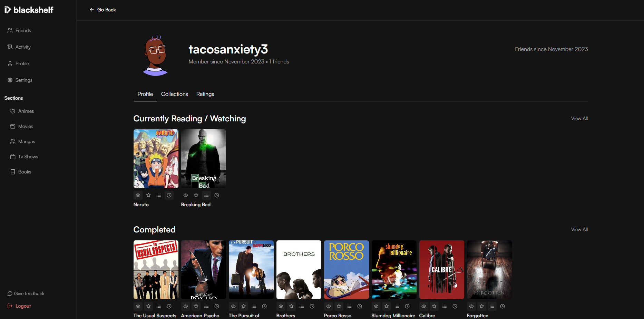Screen dimensions: 644x319
Task: Open the Activity page in sidebar
Action: 19,47
